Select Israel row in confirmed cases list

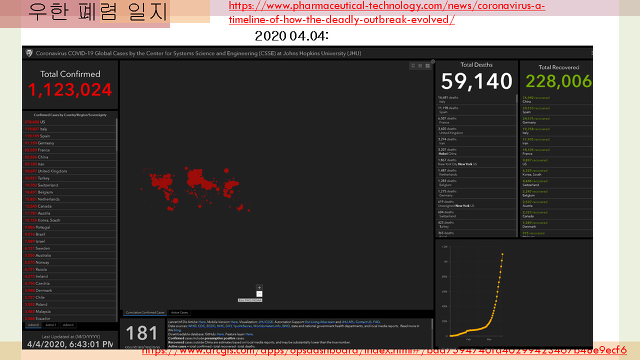[x=70, y=241]
